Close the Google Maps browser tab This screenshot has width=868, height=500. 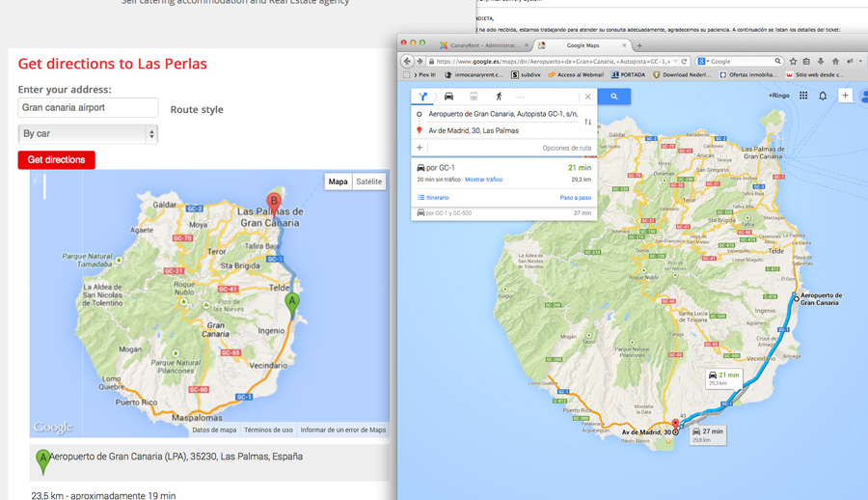pos(624,45)
